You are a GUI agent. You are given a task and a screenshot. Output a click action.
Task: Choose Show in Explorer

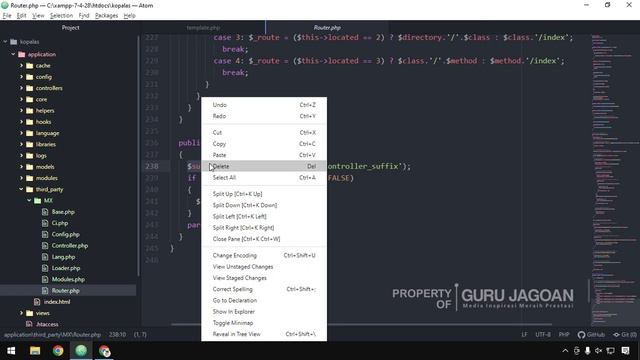(x=264, y=312)
